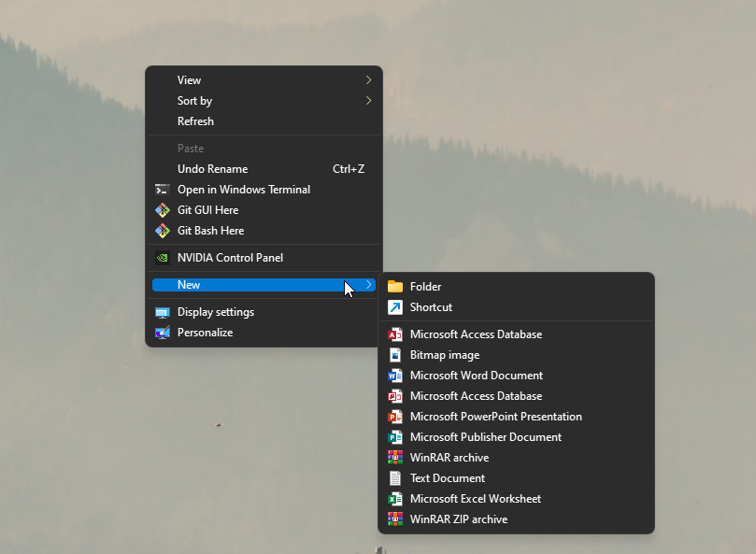
Task: Choose Refresh from the context menu
Action: (264, 121)
